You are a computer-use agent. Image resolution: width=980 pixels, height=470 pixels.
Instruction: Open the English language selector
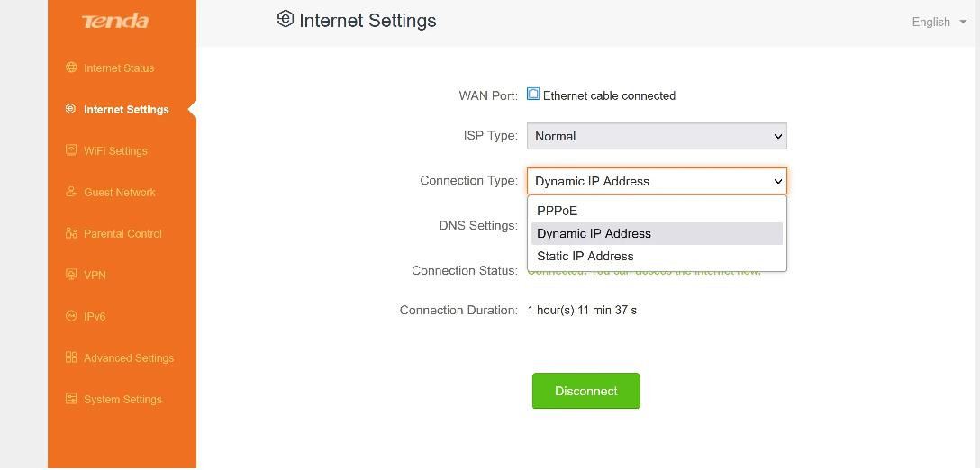click(x=939, y=22)
